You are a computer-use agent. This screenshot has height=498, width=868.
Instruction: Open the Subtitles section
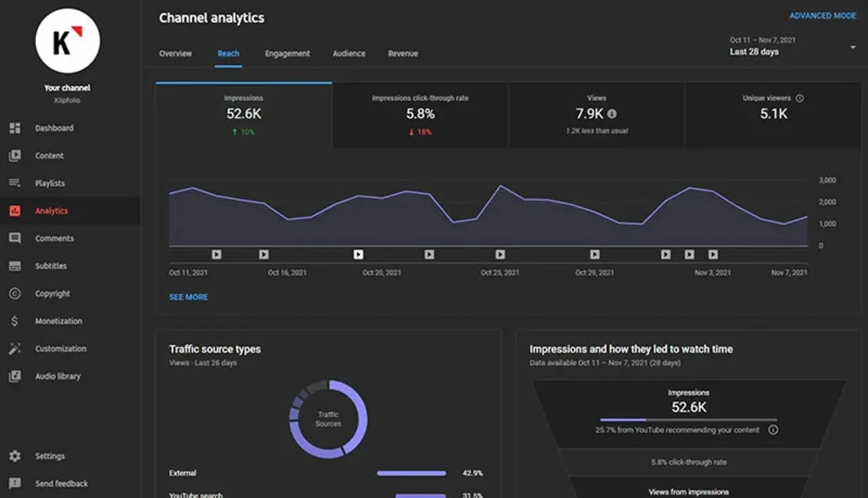(x=50, y=266)
